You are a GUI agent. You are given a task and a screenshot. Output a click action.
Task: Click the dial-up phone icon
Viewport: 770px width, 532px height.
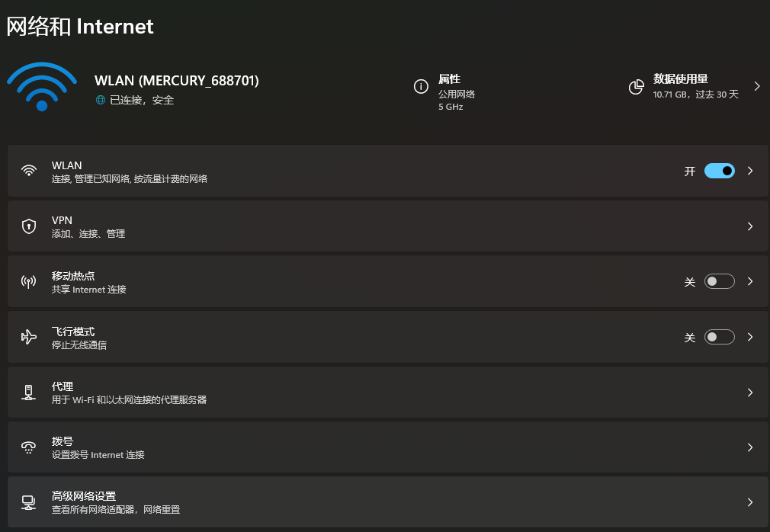[x=29, y=447]
